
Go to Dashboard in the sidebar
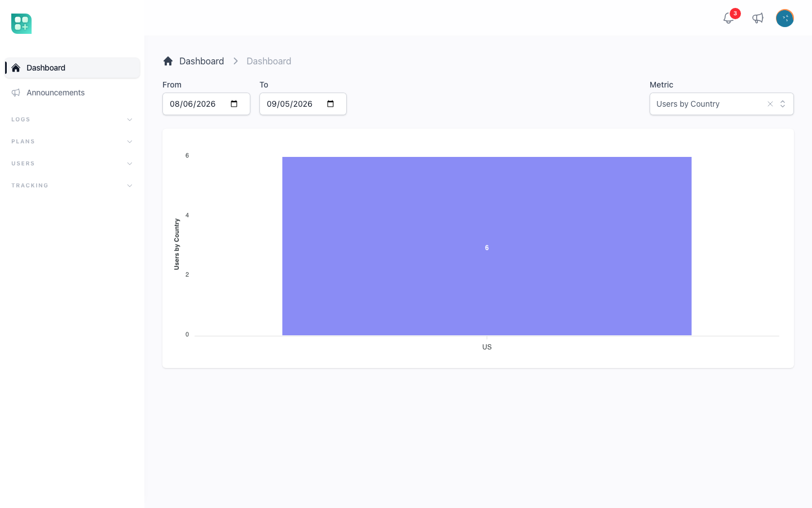pos(72,68)
